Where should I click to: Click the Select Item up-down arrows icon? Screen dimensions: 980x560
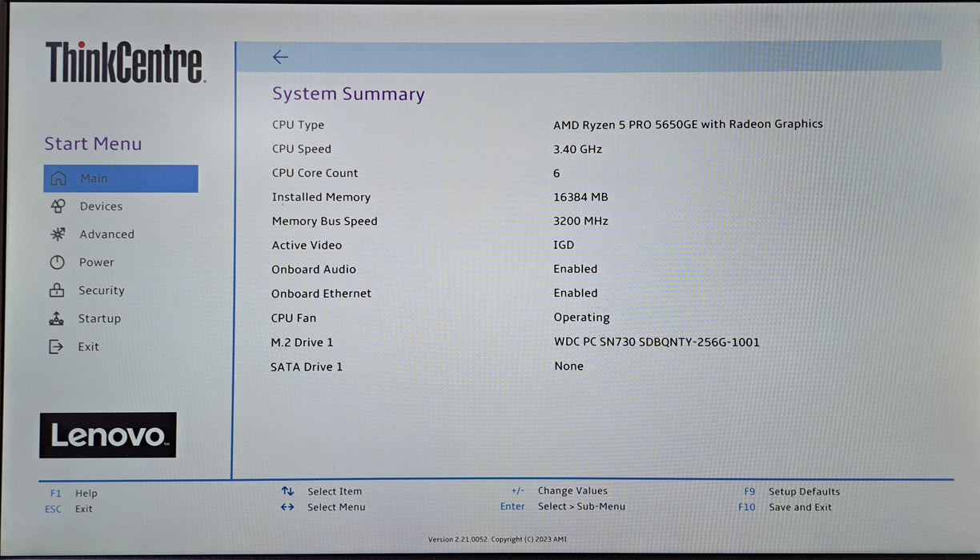pyautogui.click(x=287, y=491)
